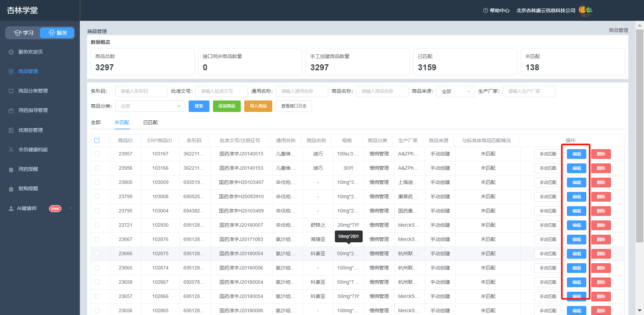Click the 服务 plant icon
This screenshot has height=315, width=644.
point(52,33)
